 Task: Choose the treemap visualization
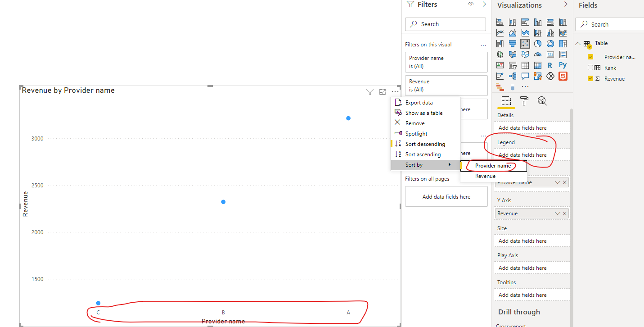(x=563, y=44)
